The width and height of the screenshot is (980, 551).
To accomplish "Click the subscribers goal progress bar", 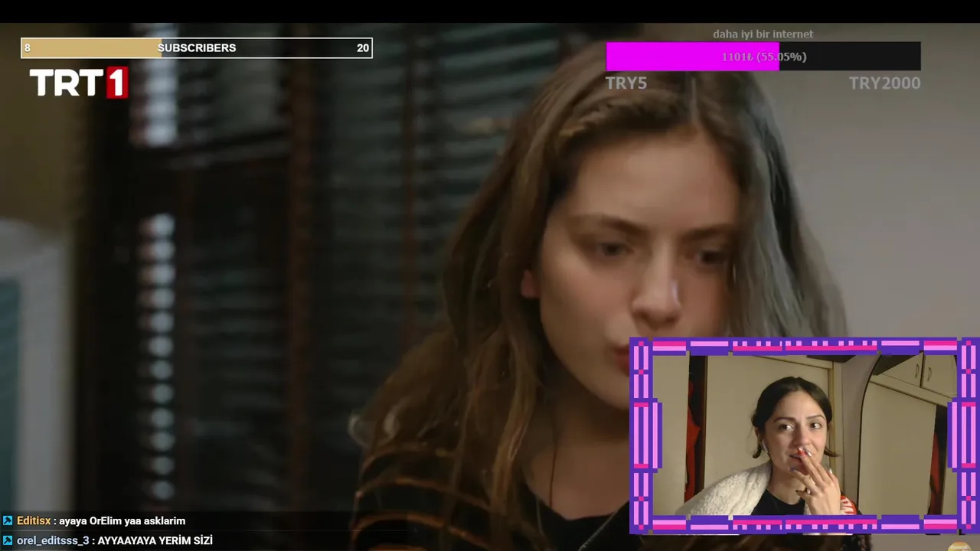I will (x=197, y=48).
